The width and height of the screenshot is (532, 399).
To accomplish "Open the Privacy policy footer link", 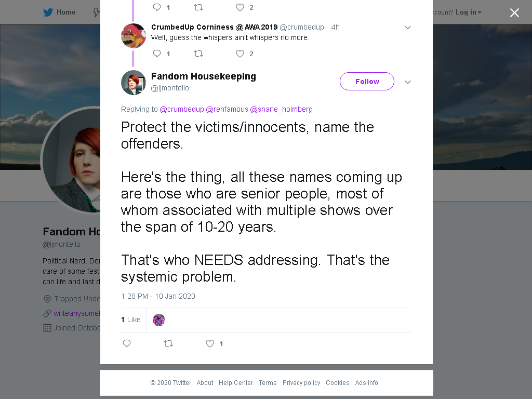I will pos(301,383).
